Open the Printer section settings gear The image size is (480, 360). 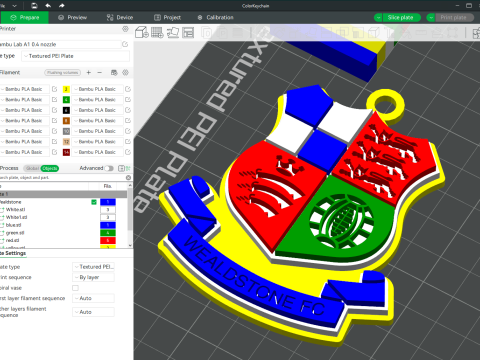coord(125,29)
